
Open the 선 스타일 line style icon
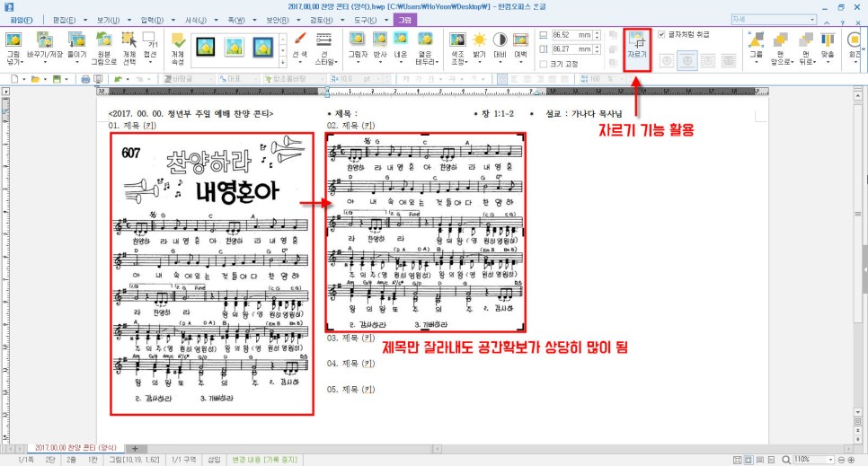323,40
